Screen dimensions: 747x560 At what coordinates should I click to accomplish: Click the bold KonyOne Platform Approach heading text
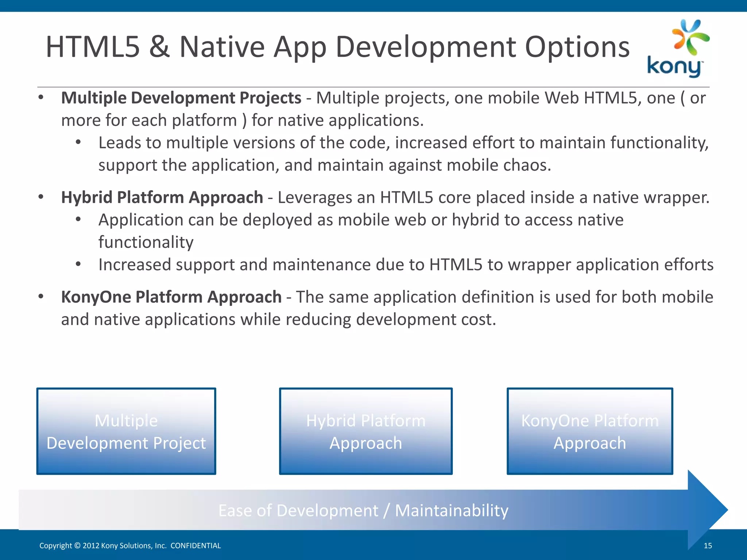coord(171,297)
